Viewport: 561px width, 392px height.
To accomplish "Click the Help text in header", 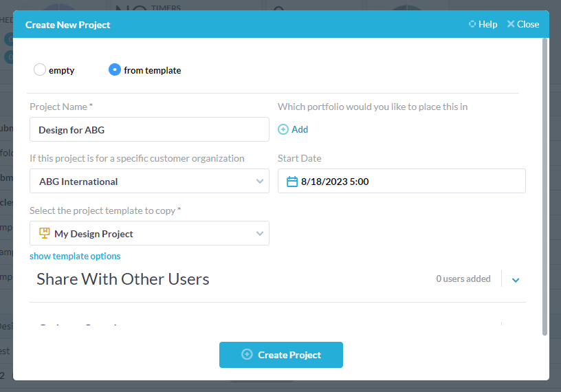I will click(x=487, y=24).
